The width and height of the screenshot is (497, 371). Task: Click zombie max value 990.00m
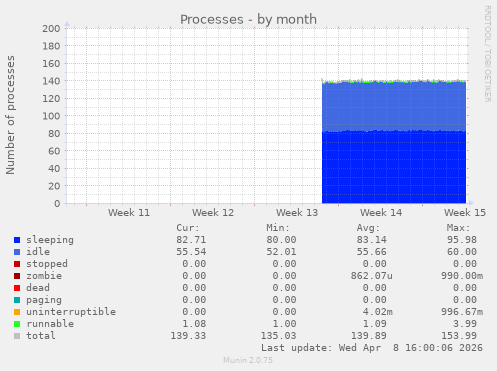pyautogui.click(x=462, y=276)
